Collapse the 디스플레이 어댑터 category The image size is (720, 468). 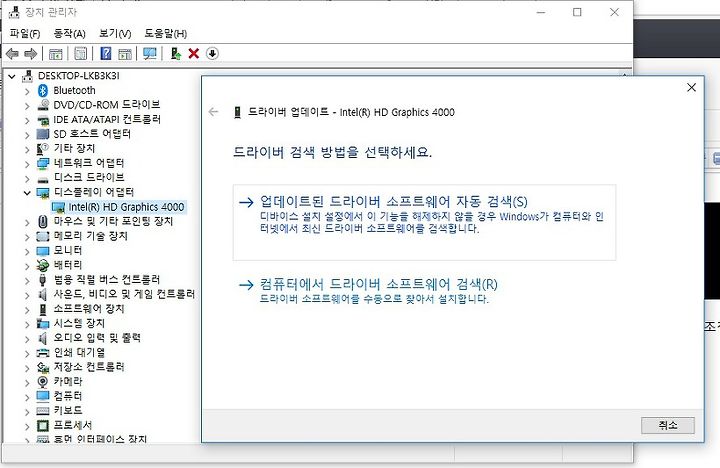click(27, 193)
